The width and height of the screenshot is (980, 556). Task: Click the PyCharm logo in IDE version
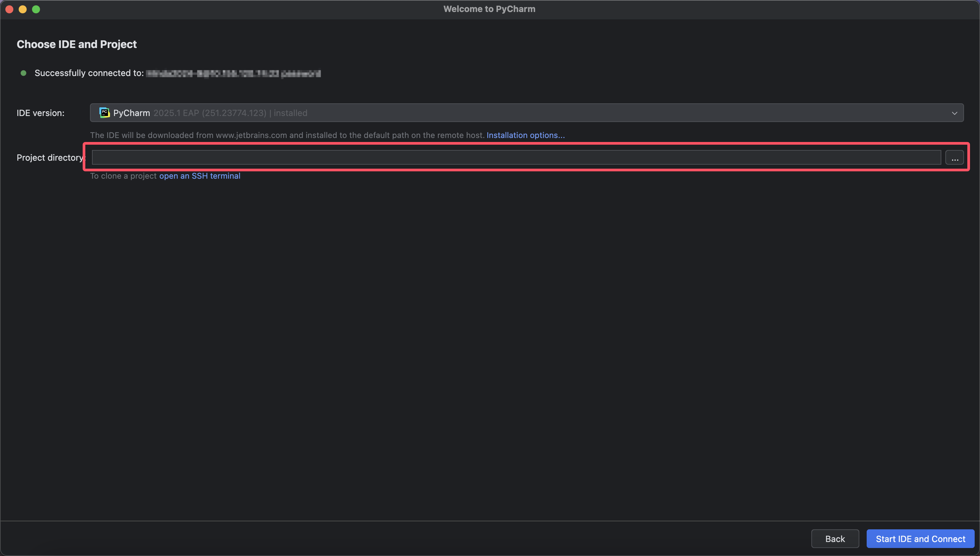[x=104, y=113]
